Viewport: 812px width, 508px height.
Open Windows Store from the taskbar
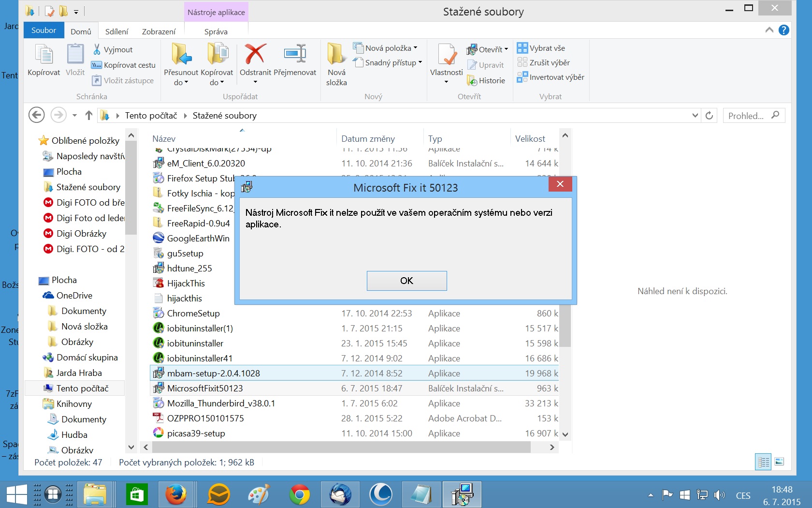click(137, 494)
